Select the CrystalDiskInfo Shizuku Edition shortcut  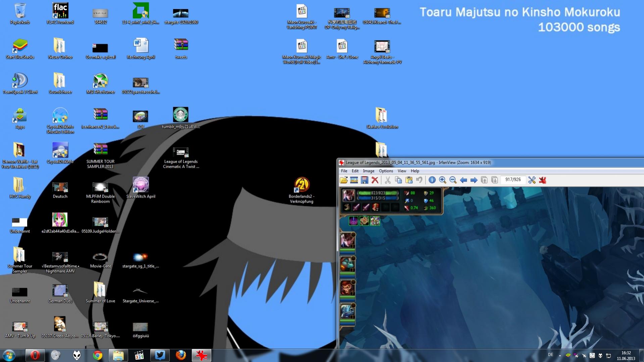coord(60,121)
